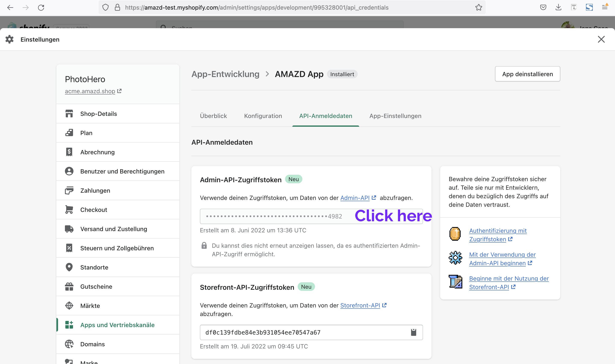Bookmark page with the star icon
The image size is (615, 364).
[x=479, y=8]
